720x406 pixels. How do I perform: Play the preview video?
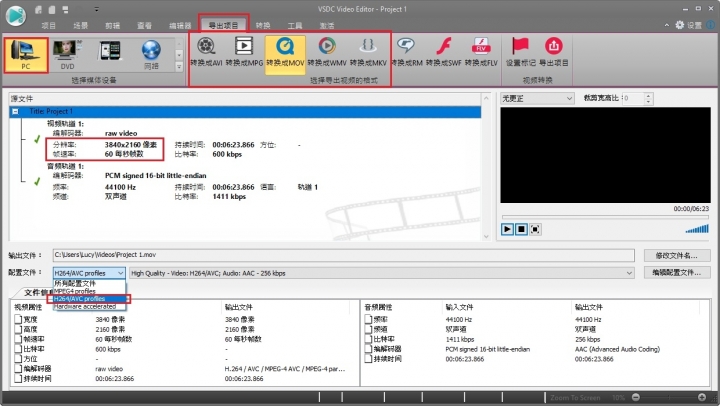(x=507, y=229)
